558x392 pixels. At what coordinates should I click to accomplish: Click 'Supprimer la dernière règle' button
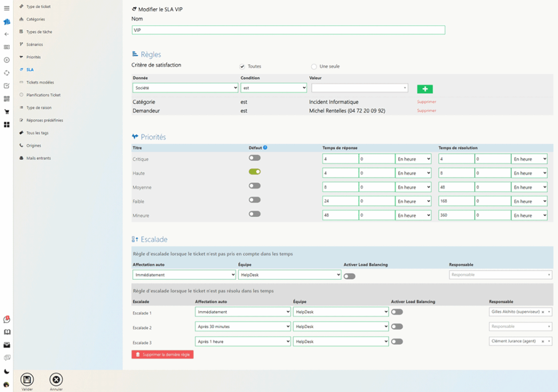coord(162,354)
